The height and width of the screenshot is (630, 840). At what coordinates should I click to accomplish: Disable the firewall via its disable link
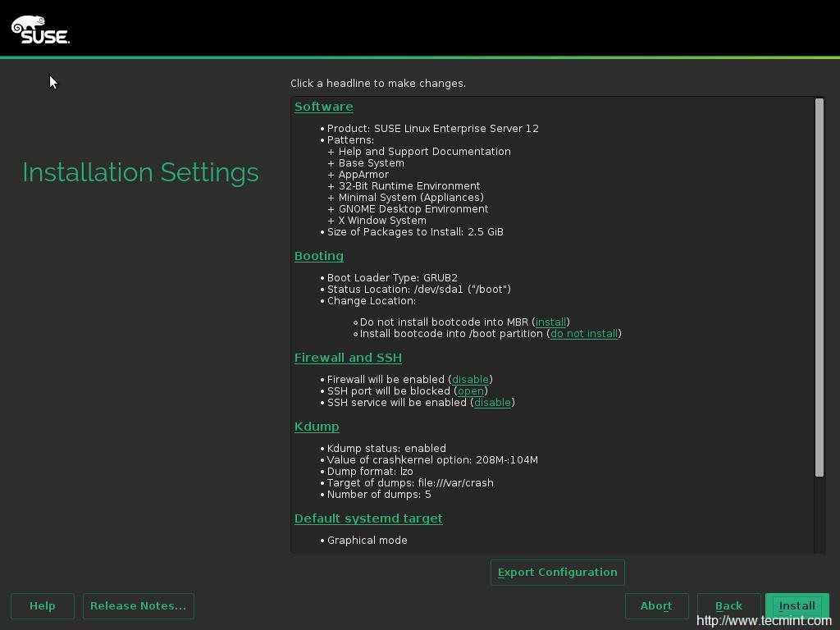click(x=470, y=379)
